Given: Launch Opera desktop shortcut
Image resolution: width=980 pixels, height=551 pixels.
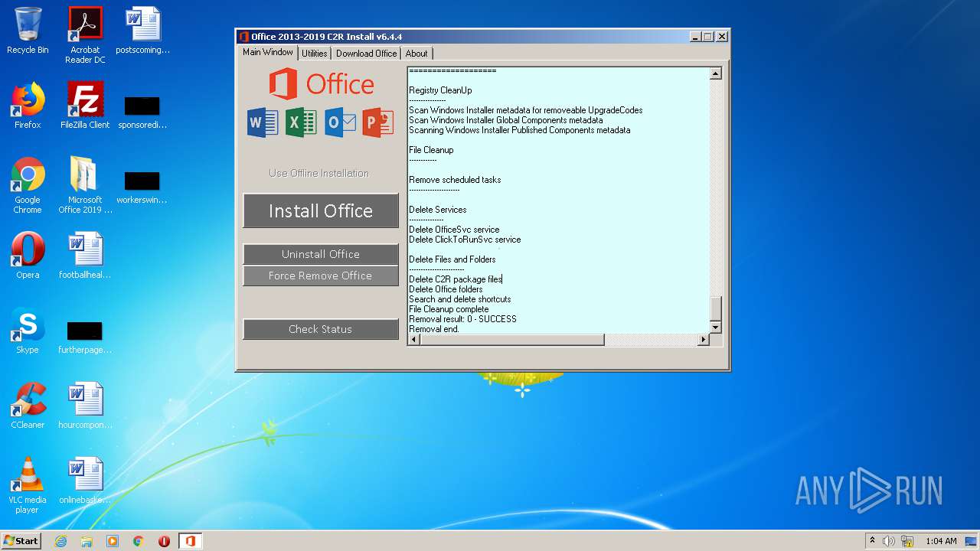Looking at the screenshot, I should [28, 256].
